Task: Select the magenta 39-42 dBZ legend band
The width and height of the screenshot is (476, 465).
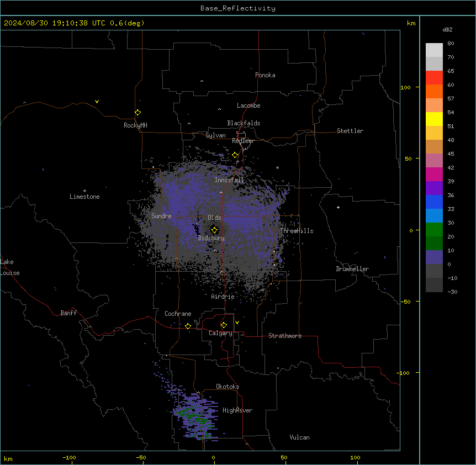Action: [x=434, y=174]
